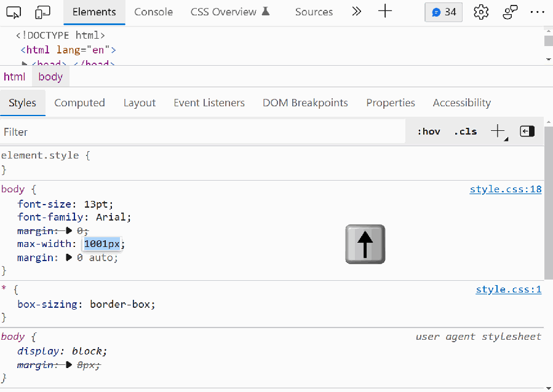
Task: Select the font-family Arial value
Action: click(x=111, y=217)
